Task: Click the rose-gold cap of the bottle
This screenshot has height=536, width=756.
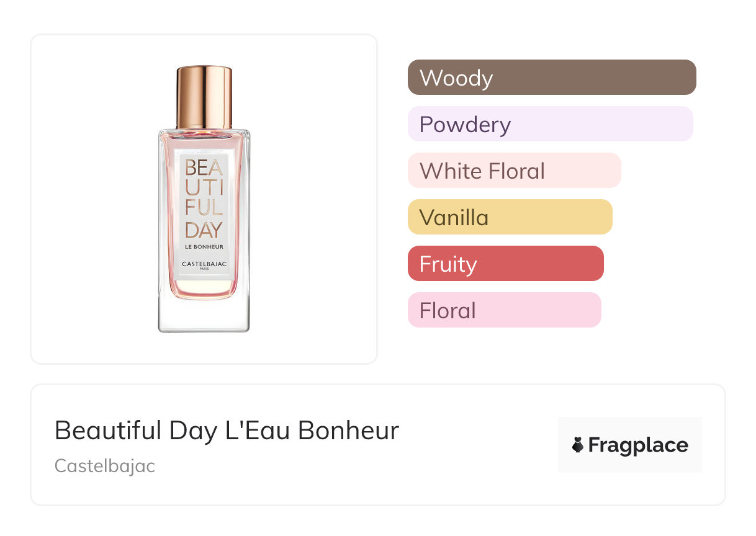Action: (x=204, y=96)
